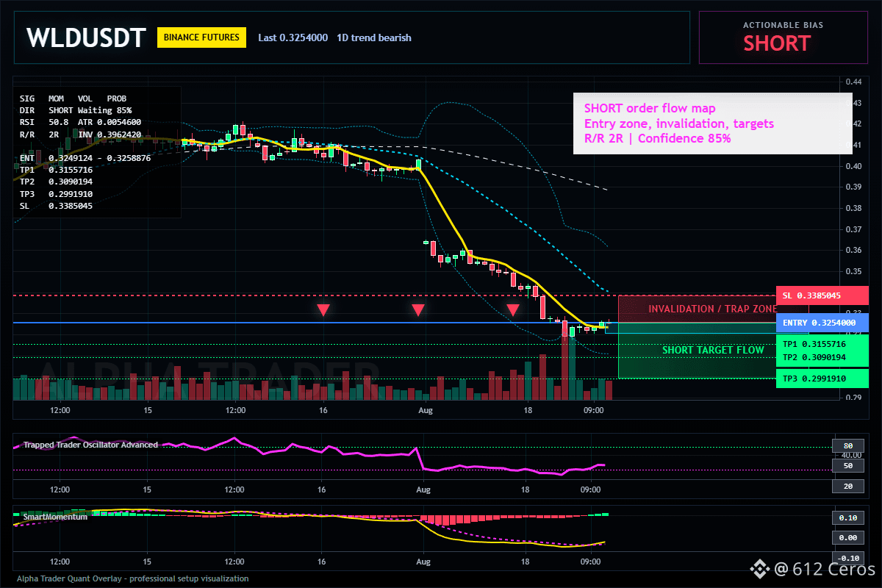
Task: Click the -0.10 scale tag on SmartMomentum
Action: [x=847, y=558]
